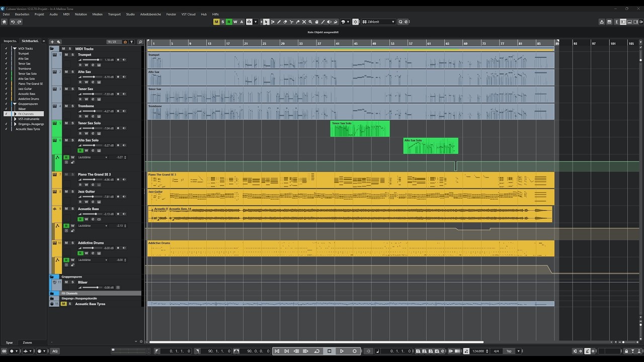The height and width of the screenshot is (362, 644).
Task: Uncheck Trumpet visibility in Sichtbarkeit list
Action: tap(6, 54)
